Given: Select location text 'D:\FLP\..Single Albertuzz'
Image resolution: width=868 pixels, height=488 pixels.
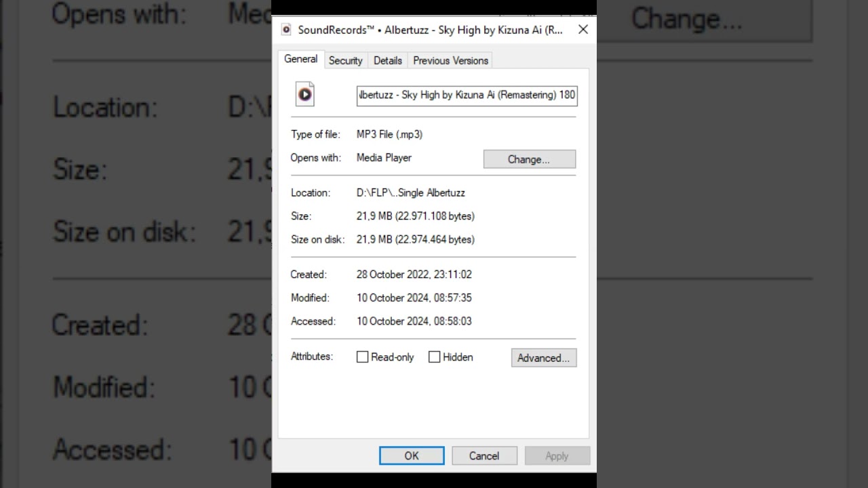Looking at the screenshot, I should pos(411,192).
